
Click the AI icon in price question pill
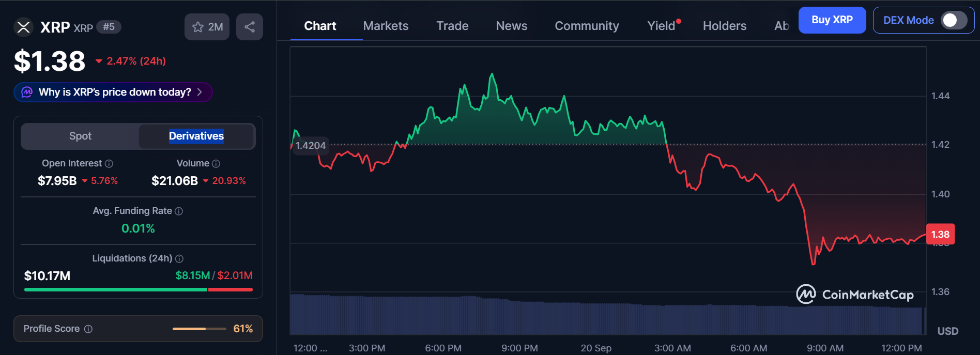pos(27,92)
